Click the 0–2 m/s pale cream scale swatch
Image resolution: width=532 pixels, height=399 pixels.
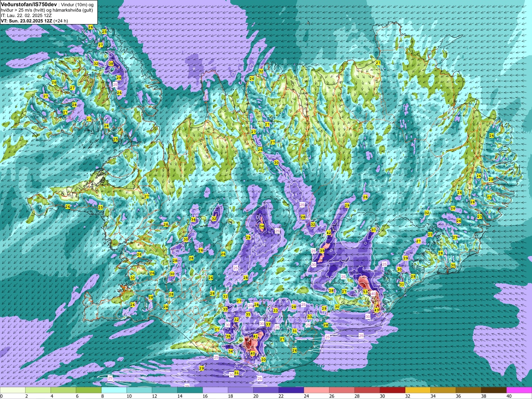[13, 391]
